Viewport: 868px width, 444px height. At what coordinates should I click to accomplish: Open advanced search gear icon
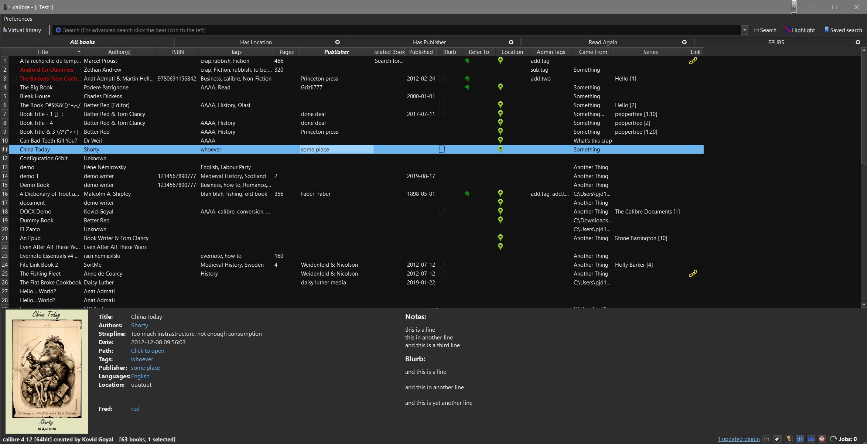click(x=58, y=30)
